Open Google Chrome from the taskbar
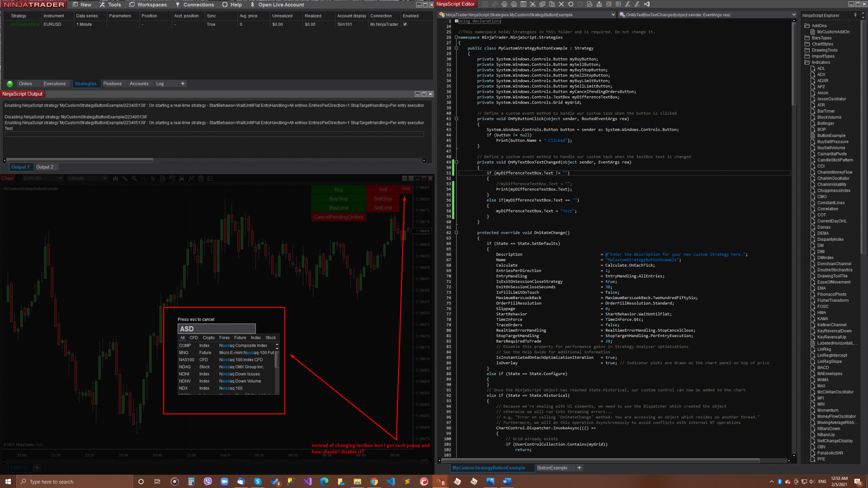 [374, 482]
